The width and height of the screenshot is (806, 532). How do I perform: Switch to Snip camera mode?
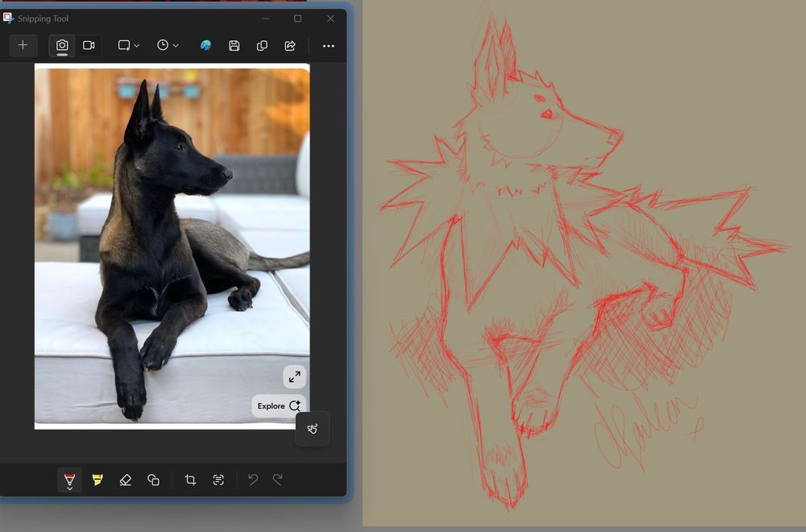pyautogui.click(x=62, y=45)
